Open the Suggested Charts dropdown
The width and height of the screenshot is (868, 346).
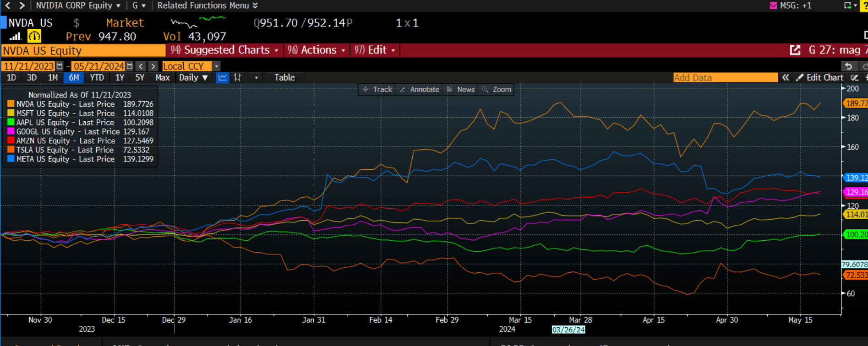225,50
